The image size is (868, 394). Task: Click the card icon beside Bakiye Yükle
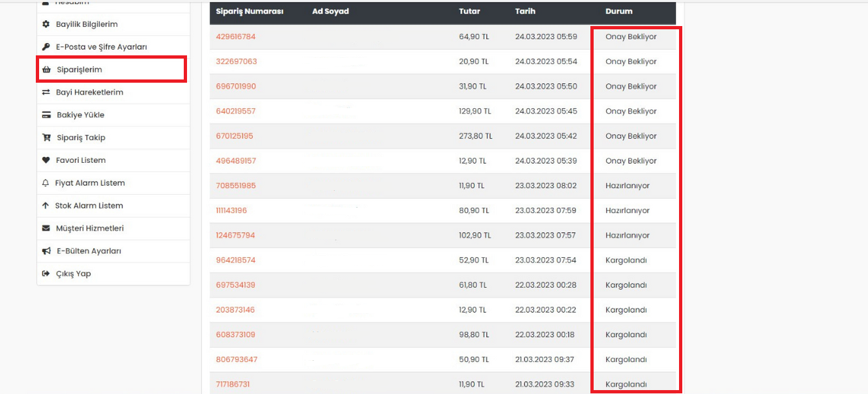46,115
